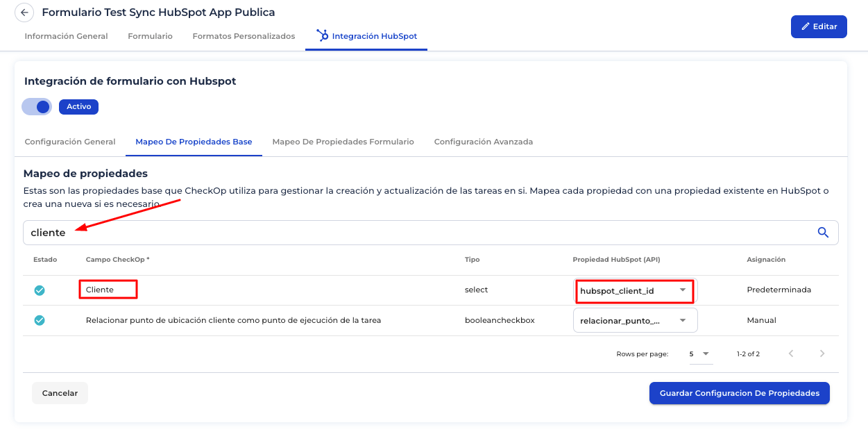Viewport: 868px width, 441px height.
Task: Click the Editar button
Action: pyautogui.click(x=819, y=26)
